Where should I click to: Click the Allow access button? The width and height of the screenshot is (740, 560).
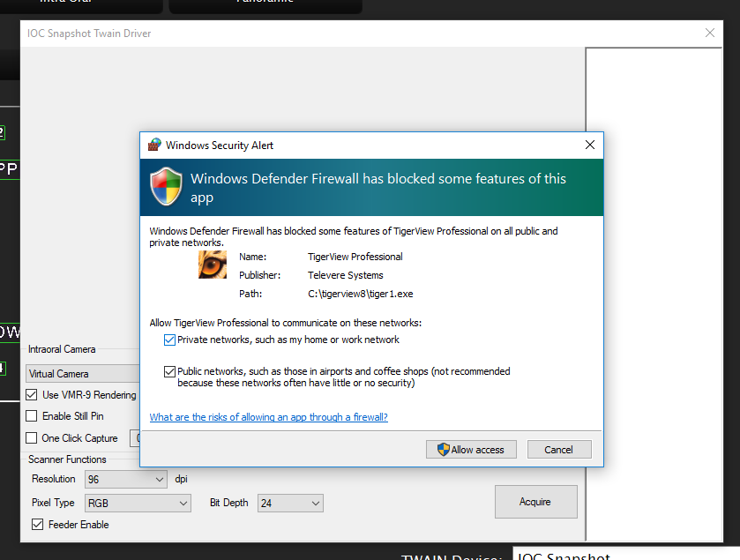point(471,450)
